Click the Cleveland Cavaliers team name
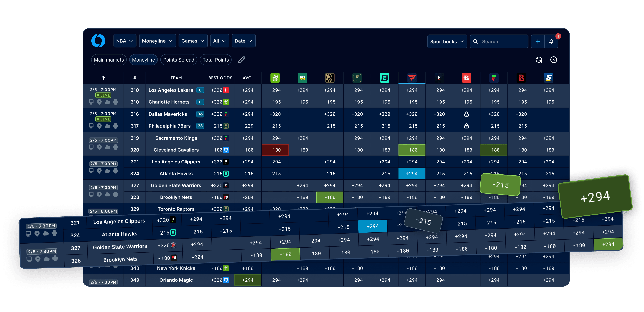This screenshot has width=644, height=312. (x=176, y=150)
